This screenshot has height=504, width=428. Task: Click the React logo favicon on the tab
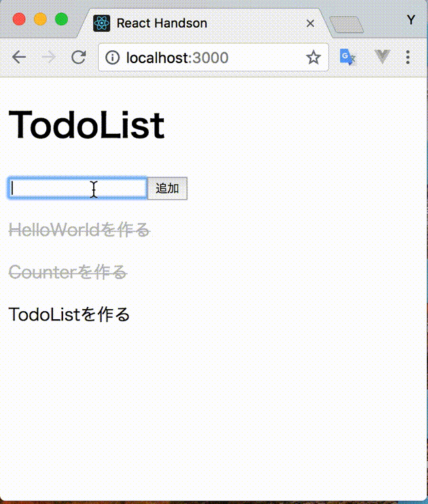[x=102, y=24]
